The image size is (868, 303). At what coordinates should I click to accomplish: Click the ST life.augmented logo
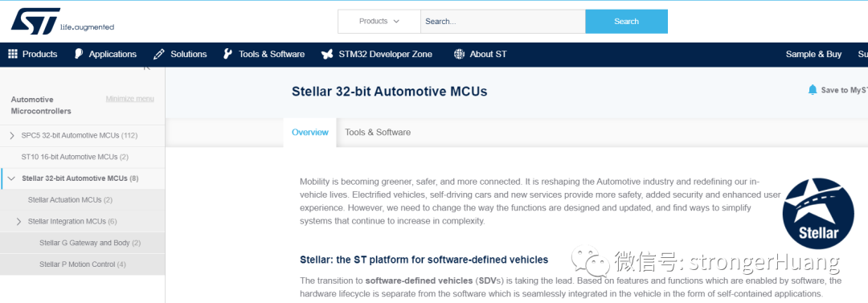pos(63,21)
